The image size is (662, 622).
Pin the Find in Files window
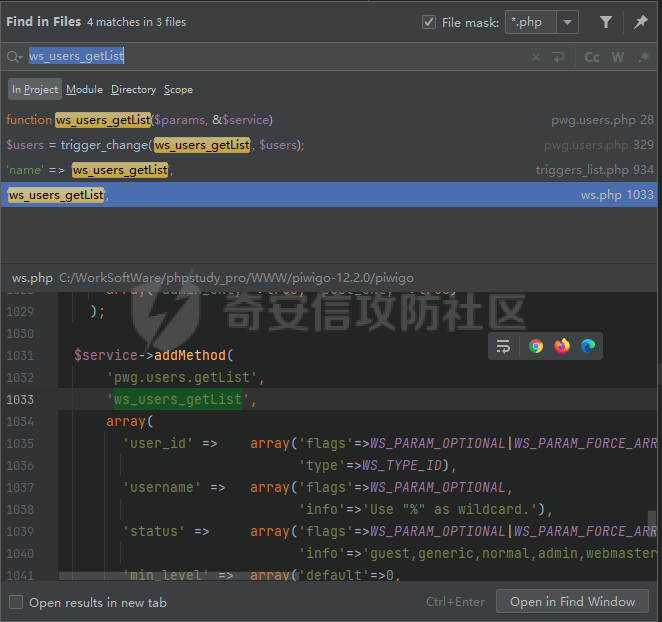(640, 22)
